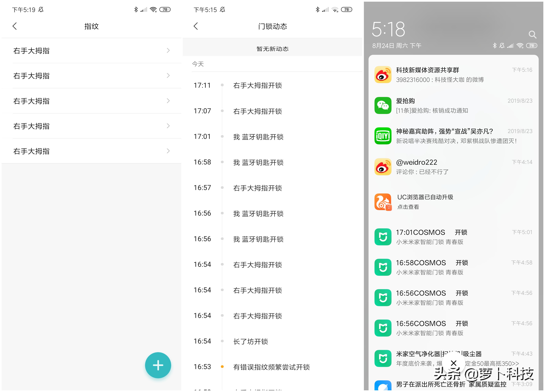545x392 pixels.
Task: Tap the orange dot at 16:53 error entry
Action: point(222,366)
